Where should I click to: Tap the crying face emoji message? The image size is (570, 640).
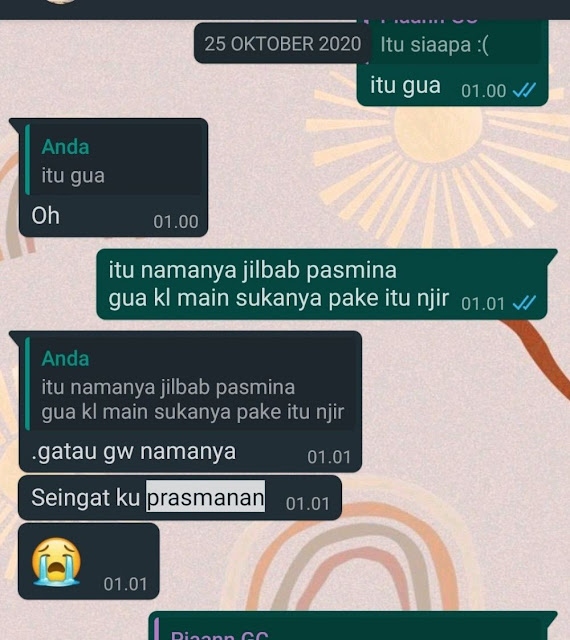(x=56, y=562)
